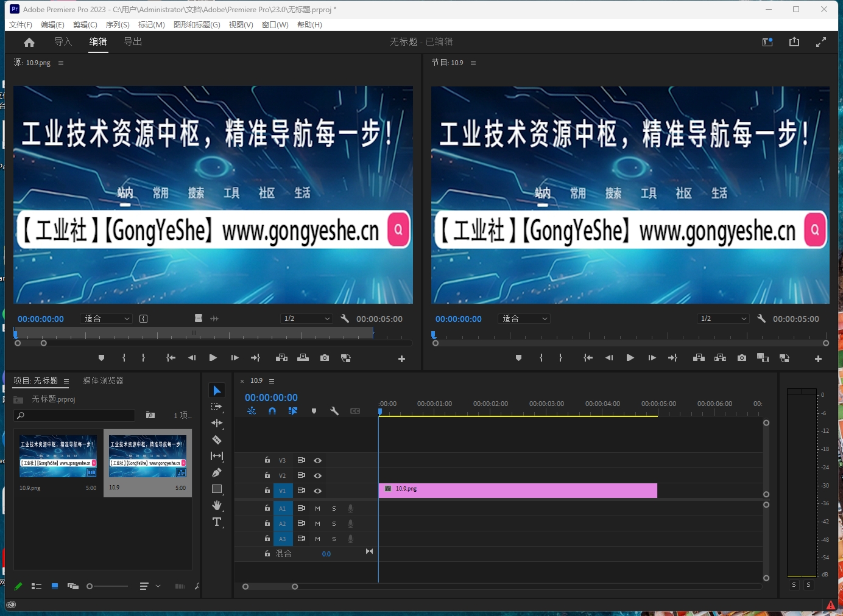Open the playback resolution dropdown showing 1/2
843x616 pixels.
click(306, 318)
